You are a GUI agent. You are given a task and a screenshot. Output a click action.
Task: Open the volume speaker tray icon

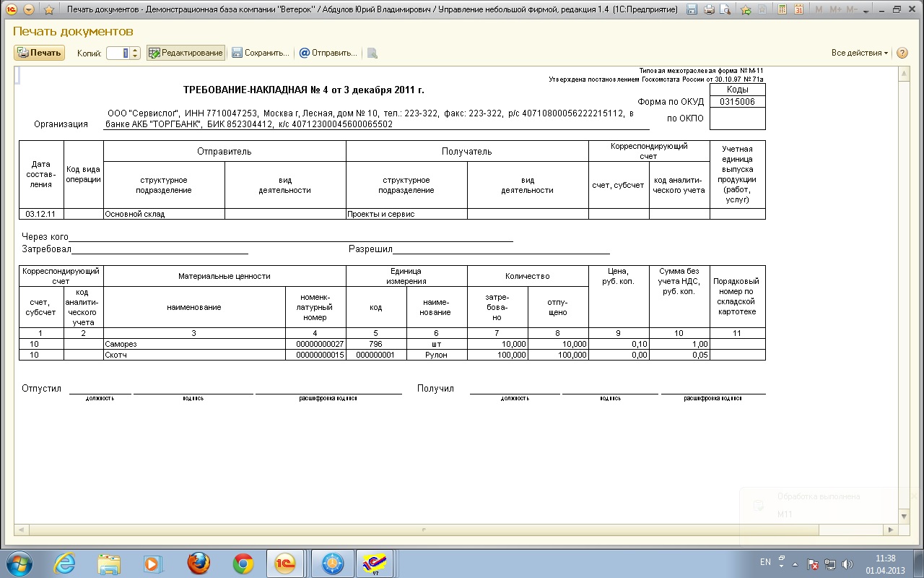coord(847,564)
